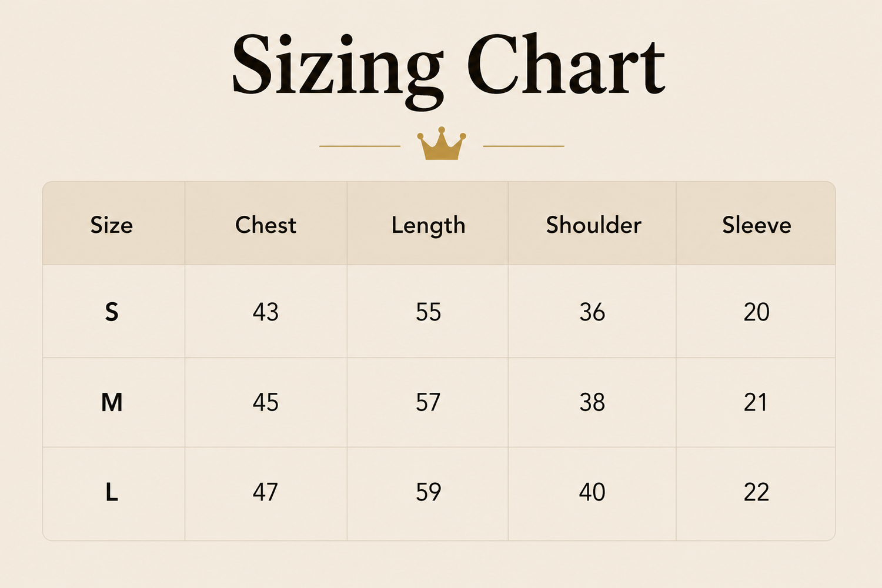Image resolution: width=882 pixels, height=588 pixels.
Task: Click chest value 43 for size S
Action: [x=266, y=312]
